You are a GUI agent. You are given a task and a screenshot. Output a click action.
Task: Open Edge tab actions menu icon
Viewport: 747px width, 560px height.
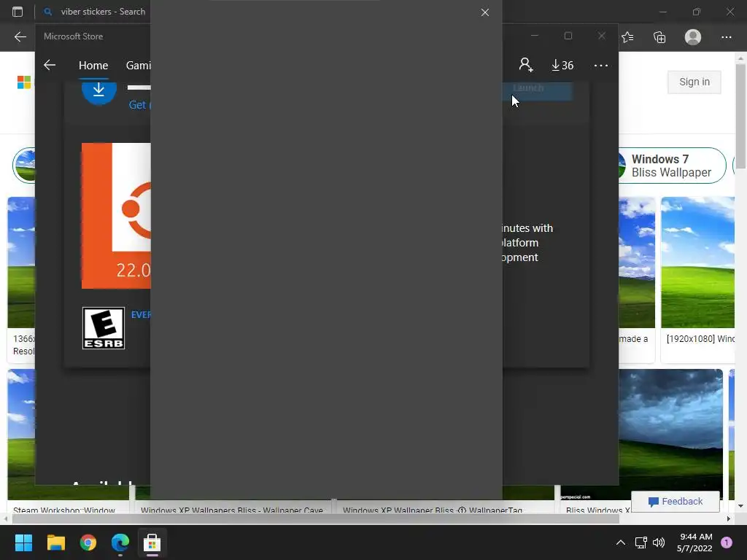click(x=18, y=12)
